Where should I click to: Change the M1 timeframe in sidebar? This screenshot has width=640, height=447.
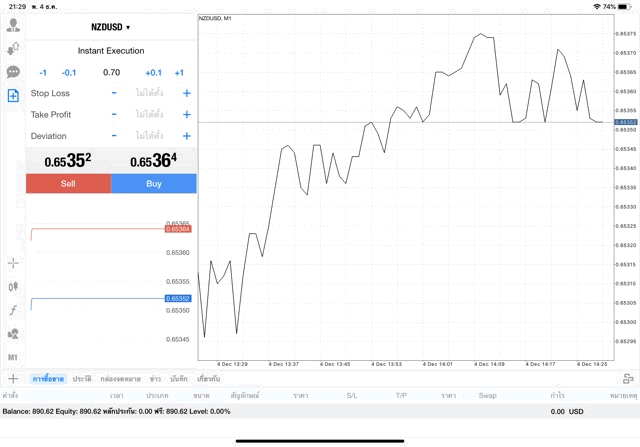[x=13, y=358]
